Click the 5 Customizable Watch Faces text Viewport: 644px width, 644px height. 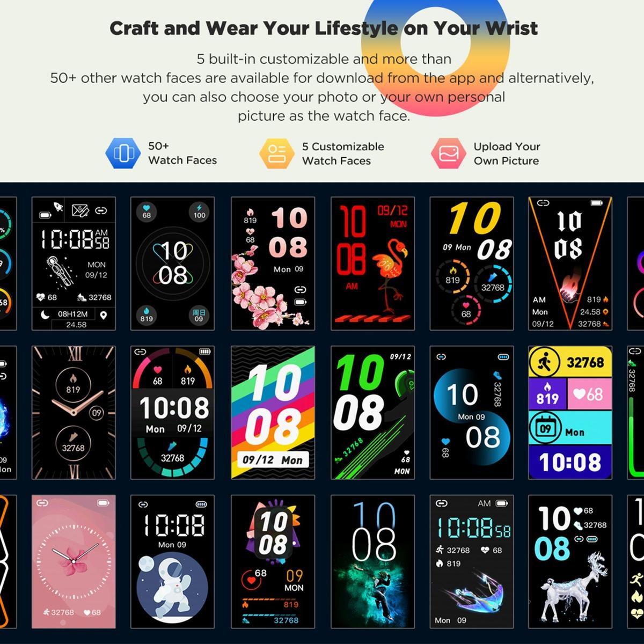(x=343, y=153)
